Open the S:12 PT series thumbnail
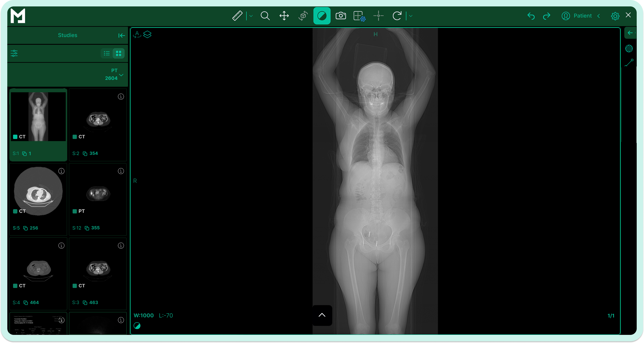This screenshot has height=343, width=644. 98,194
